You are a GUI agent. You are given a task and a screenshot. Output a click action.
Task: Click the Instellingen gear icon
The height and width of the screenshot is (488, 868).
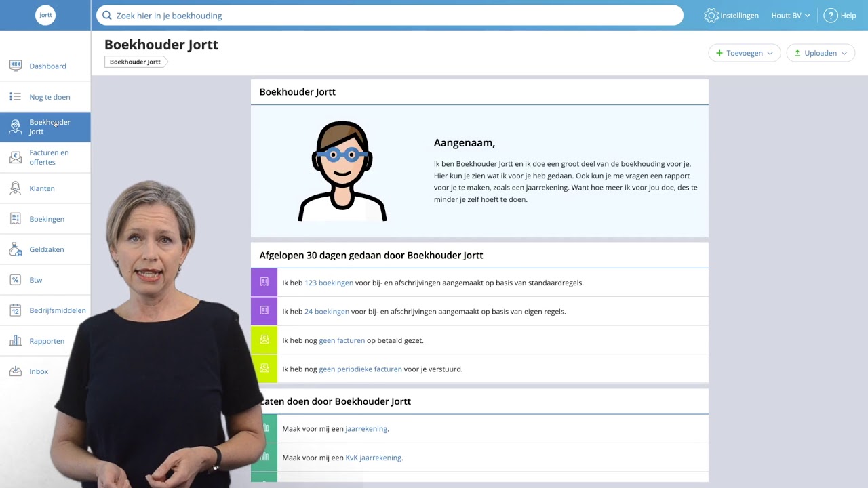(x=711, y=15)
